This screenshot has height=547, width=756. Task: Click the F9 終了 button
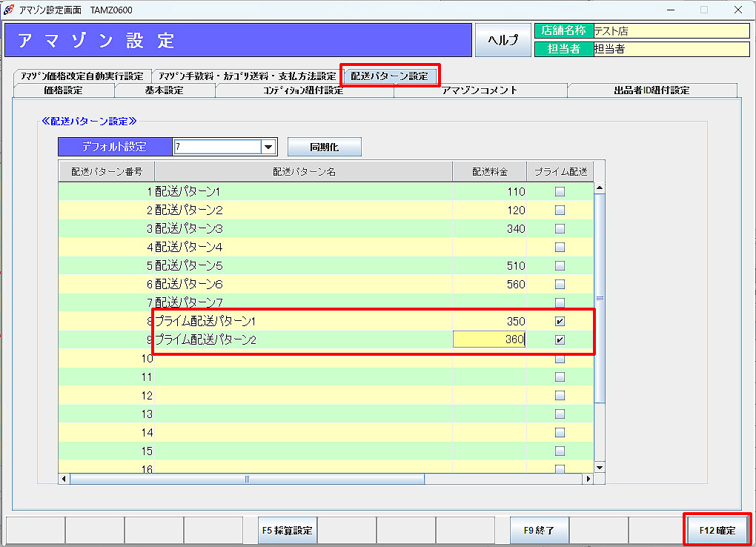(539, 531)
